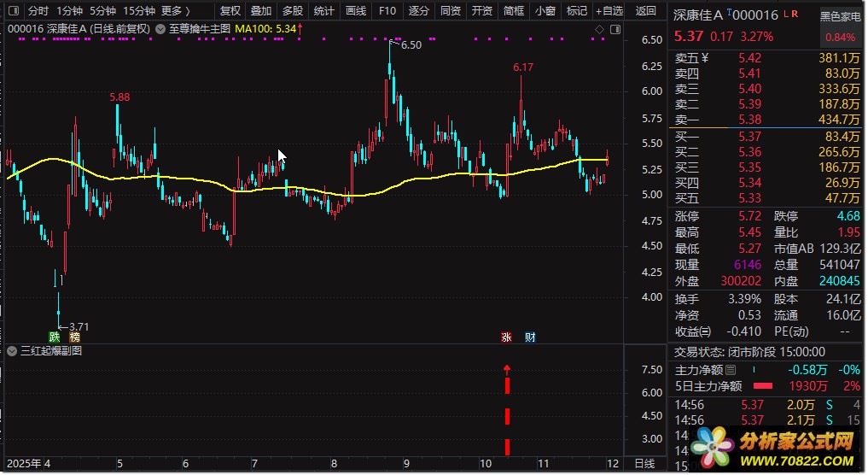Viewport: 868px width, 475px height.
Task: Open the 黑色家电 sector box
Action: 840,17
